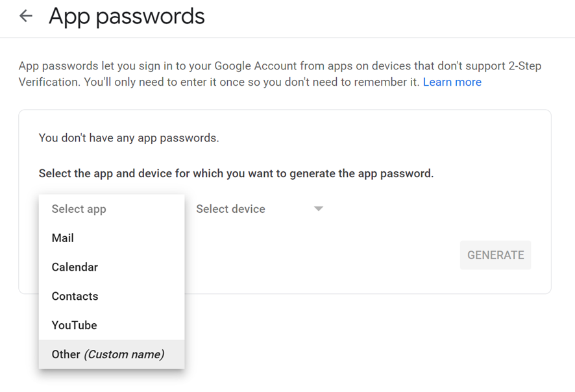The height and width of the screenshot is (392, 575).
Task: Open the Select device dropdown
Action: tap(231, 209)
